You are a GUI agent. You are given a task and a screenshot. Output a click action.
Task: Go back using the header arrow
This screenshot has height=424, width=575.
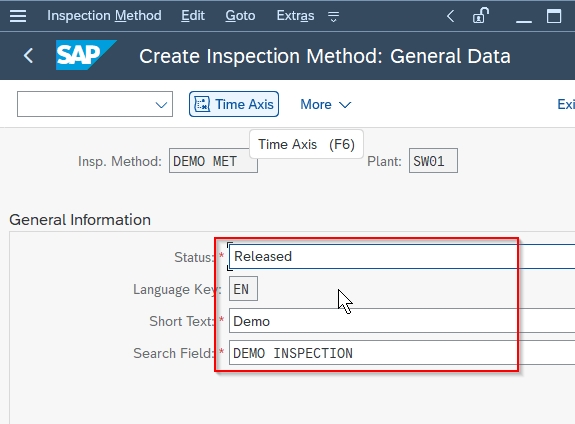click(28, 56)
